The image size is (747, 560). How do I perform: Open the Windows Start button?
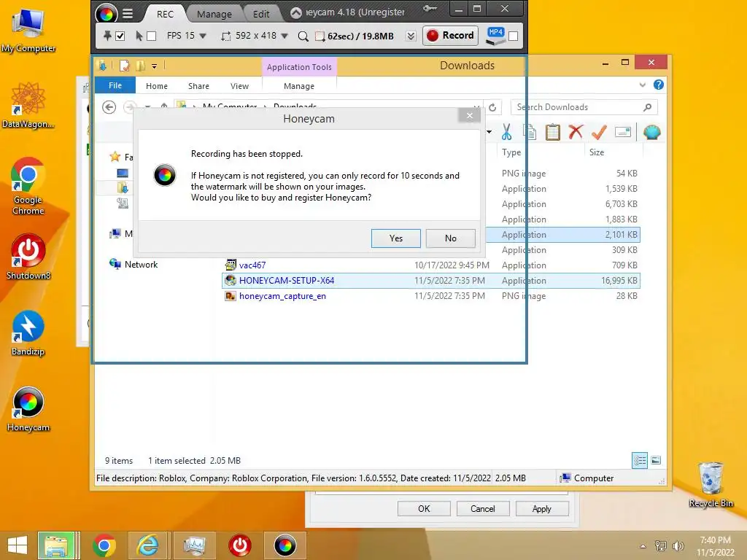click(18, 545)
